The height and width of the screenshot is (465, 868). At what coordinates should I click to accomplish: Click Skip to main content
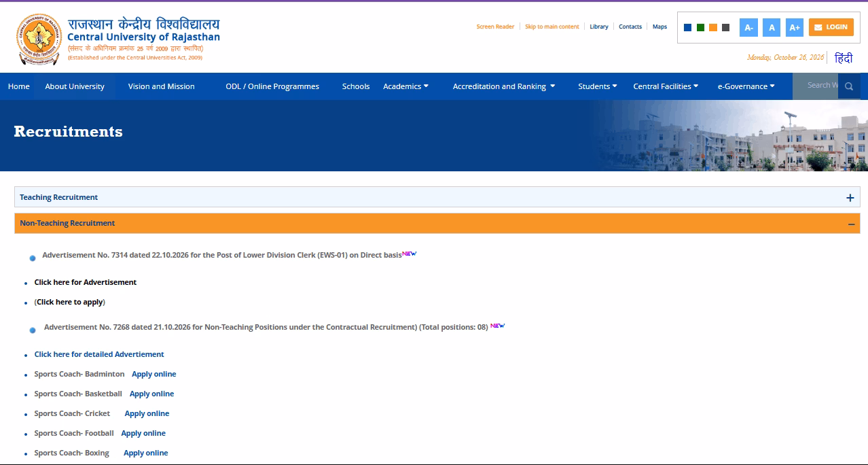click(552, 27)
